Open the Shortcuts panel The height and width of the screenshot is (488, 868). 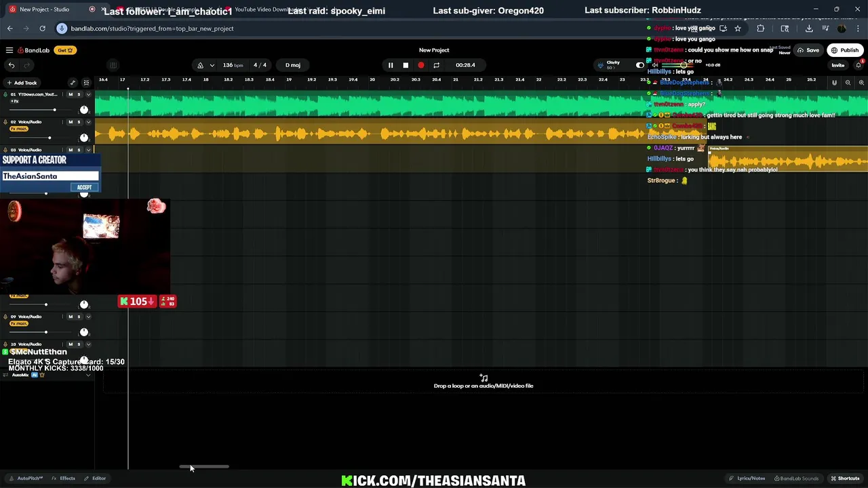[845, 479]
